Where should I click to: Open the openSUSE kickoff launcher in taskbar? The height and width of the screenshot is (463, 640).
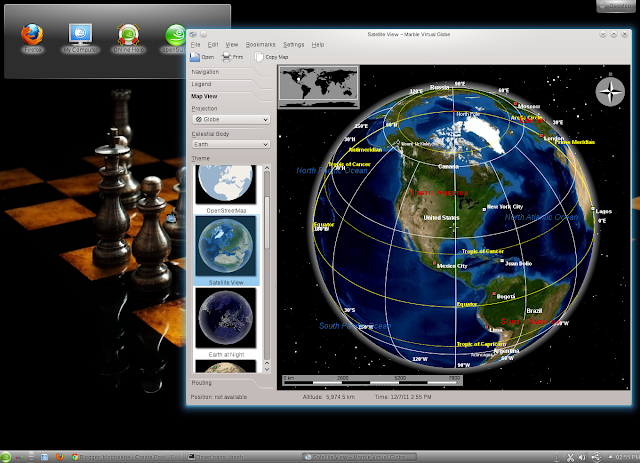(x=5, y=457)
